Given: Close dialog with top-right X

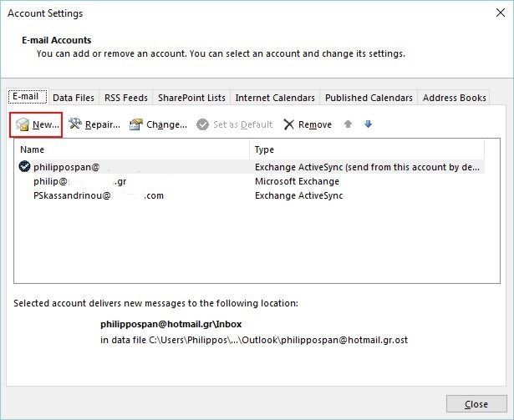Looking at the screenshot, I should pos(501,13).
